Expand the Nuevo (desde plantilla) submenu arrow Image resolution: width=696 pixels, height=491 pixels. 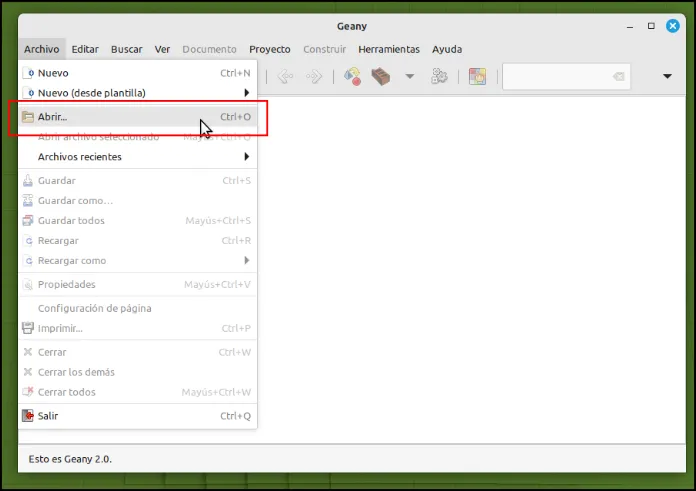click(x=247, y=93)
